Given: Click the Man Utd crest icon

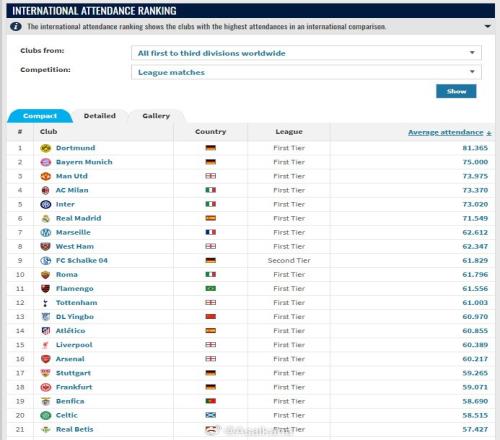Looking at the screenshot, I should pyautogui.click(x=46, y=176).
